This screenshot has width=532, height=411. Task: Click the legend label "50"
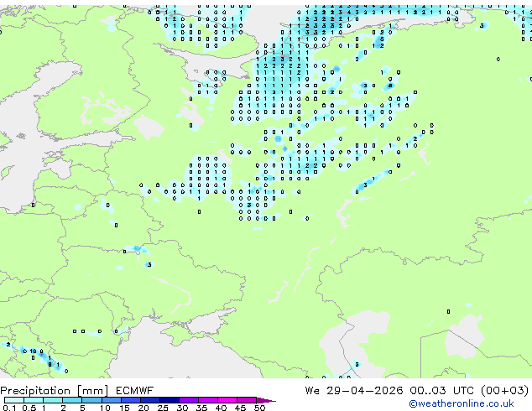point(259,408)
